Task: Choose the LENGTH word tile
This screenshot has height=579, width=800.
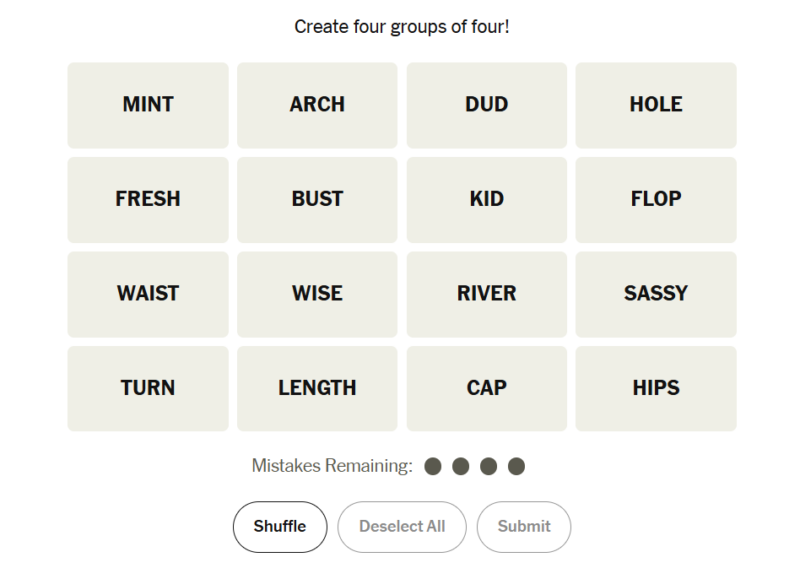Action: click(317, 388)
